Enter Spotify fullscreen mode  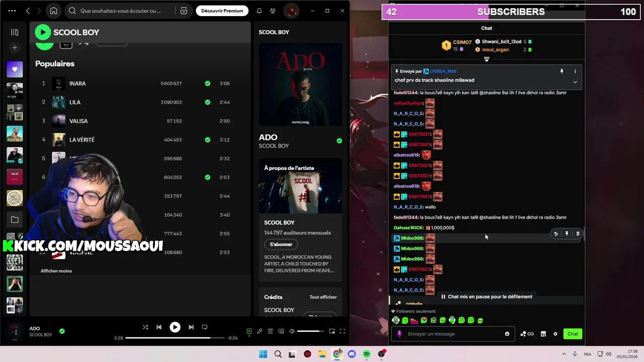click(x=343, y=331)
